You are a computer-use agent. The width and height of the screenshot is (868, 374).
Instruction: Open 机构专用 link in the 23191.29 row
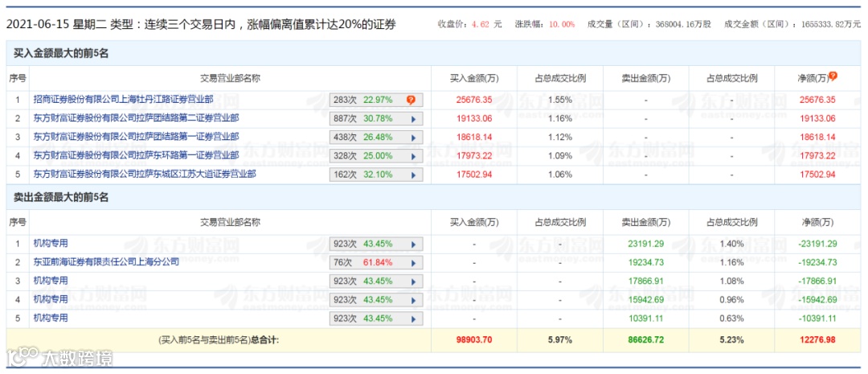tap(51, 243)
